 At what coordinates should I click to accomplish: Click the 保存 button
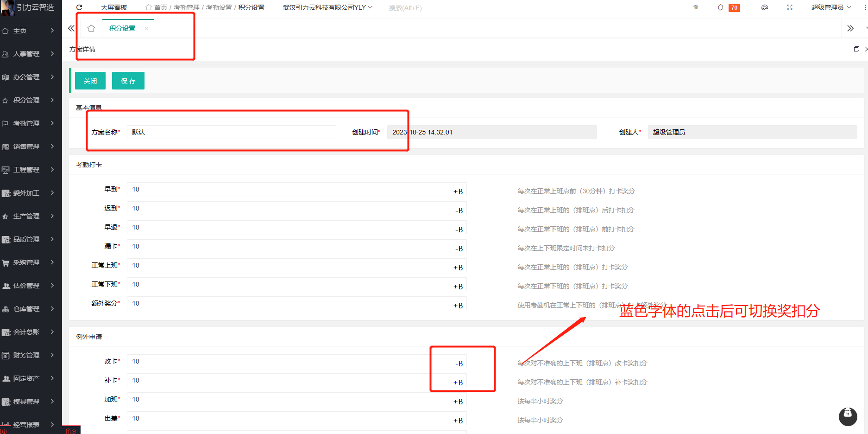(128, 81)
